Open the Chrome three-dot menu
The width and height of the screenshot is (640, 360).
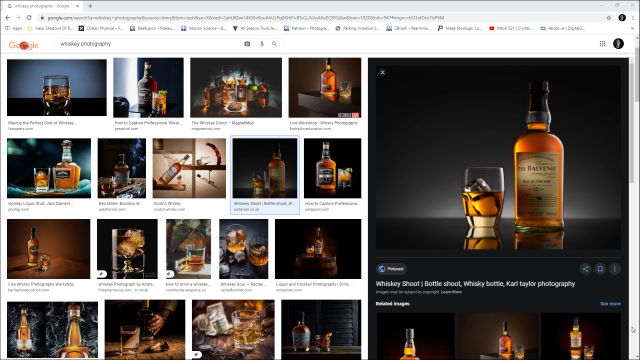[634, 18]
